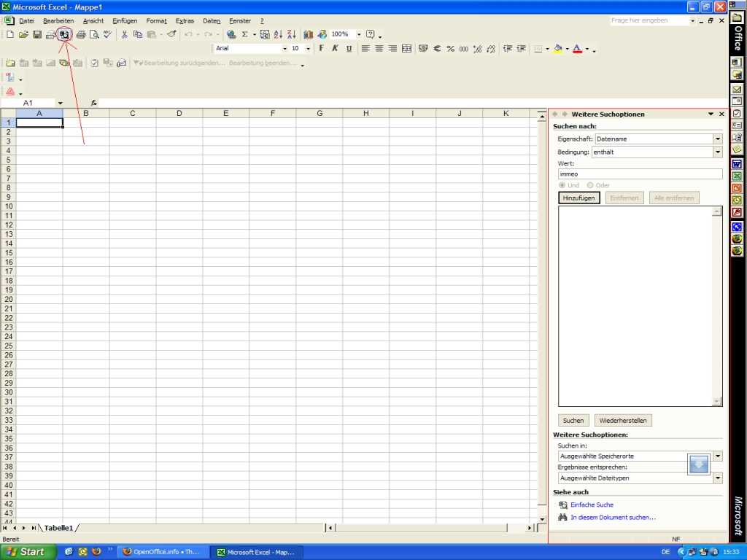Image resolution: width=747 pixels, height=560 pixels.
Task: Click the percent format icon
Action: tap(450, 49)
